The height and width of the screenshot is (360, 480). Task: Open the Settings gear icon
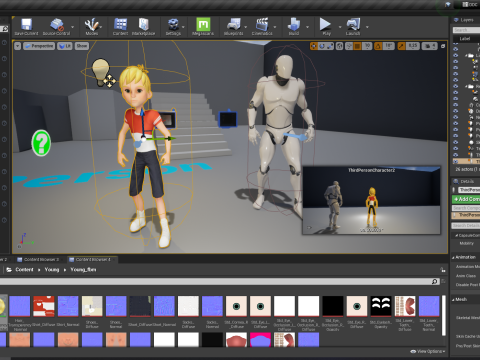173,24
